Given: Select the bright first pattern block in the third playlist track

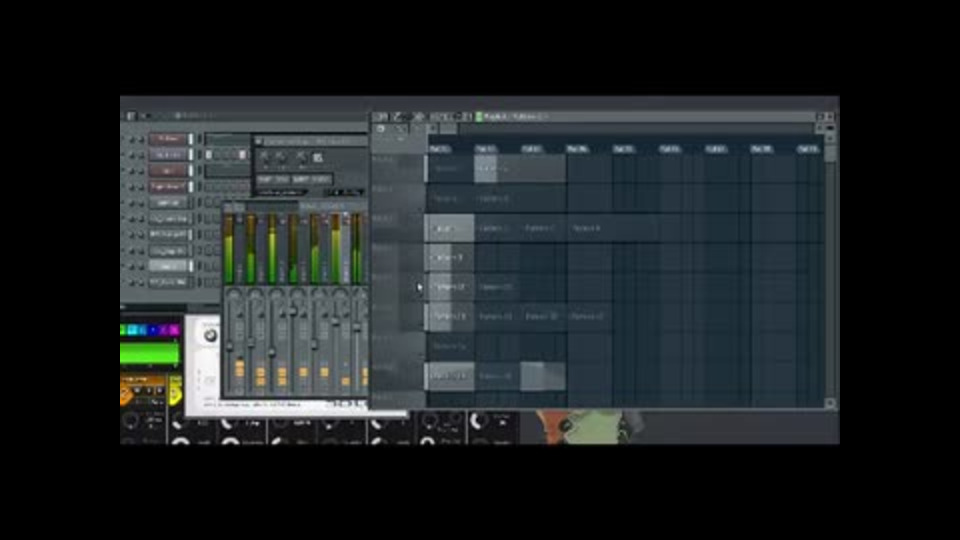Looking at the screenshot, I should pos(449,228).
